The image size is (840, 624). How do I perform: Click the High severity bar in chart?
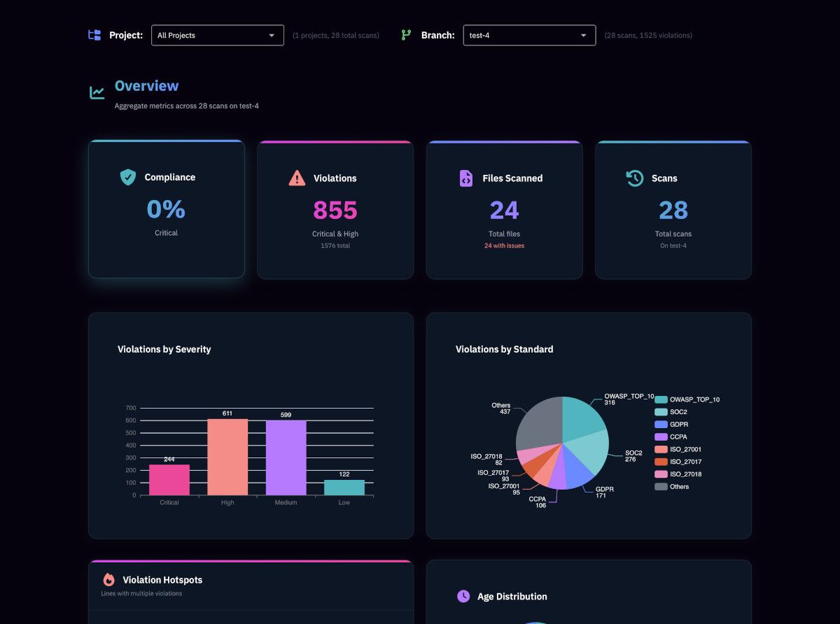(227, 458)
